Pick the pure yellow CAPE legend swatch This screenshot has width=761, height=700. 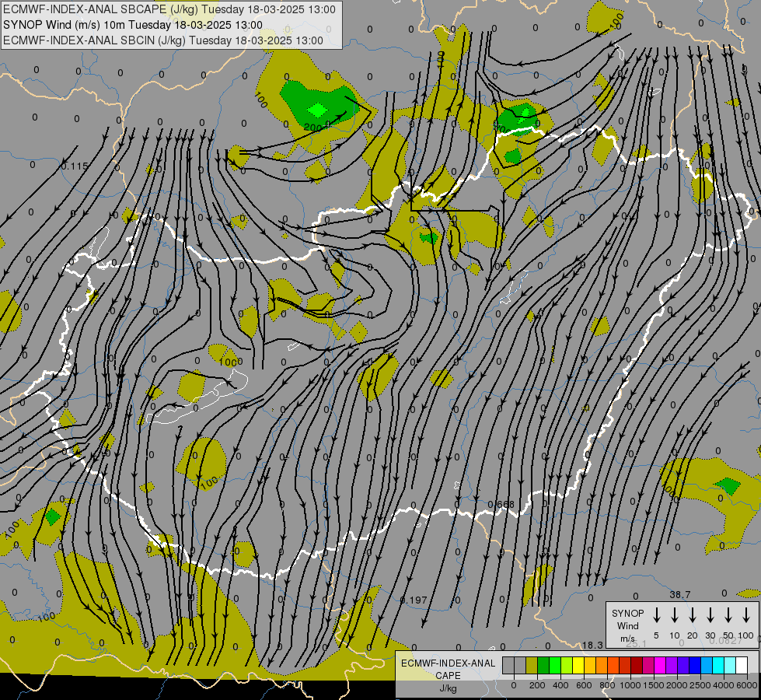(578, 665)
